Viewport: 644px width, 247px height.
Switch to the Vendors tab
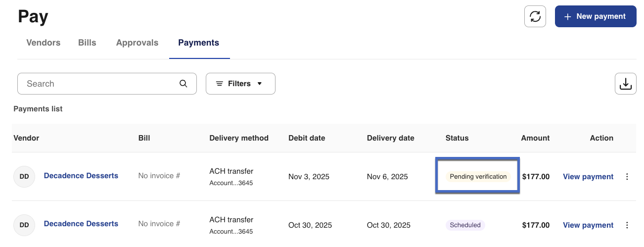[x=43, y=43]
